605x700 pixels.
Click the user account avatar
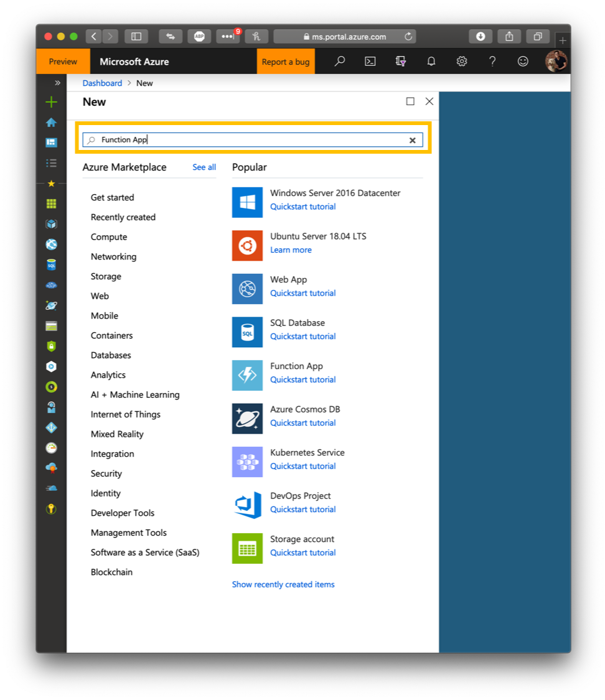pos(556,61)
